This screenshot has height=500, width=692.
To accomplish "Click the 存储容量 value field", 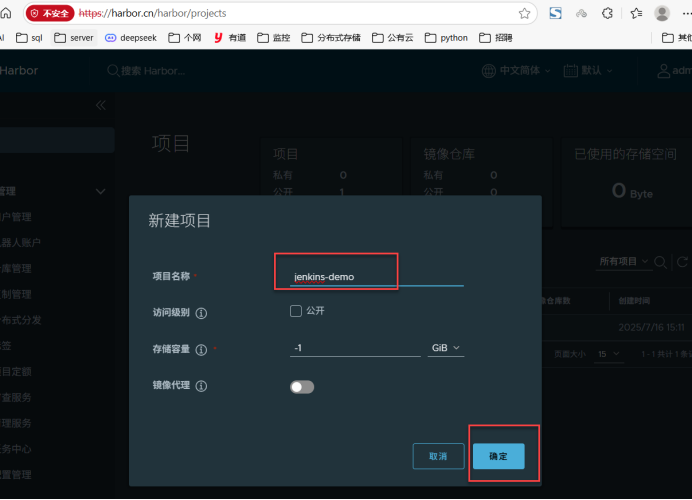I will [354, 348].
